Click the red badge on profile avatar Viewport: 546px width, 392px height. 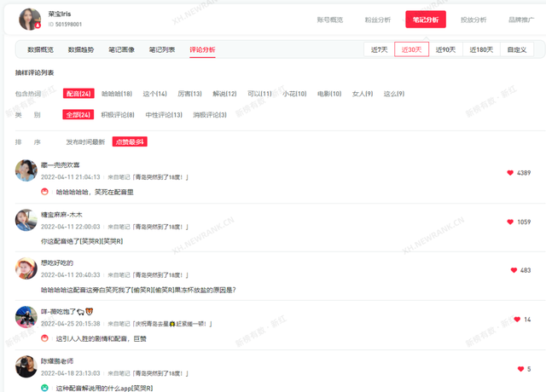click(38, 25)
